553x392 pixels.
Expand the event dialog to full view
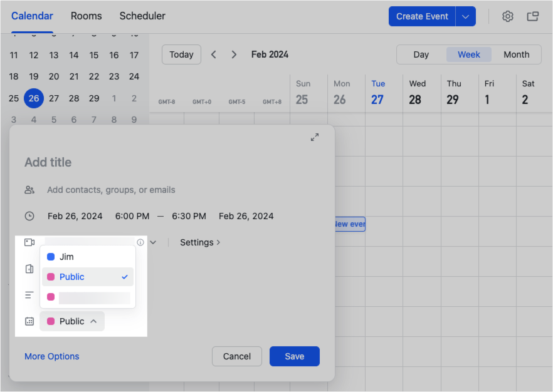(315, 137)
